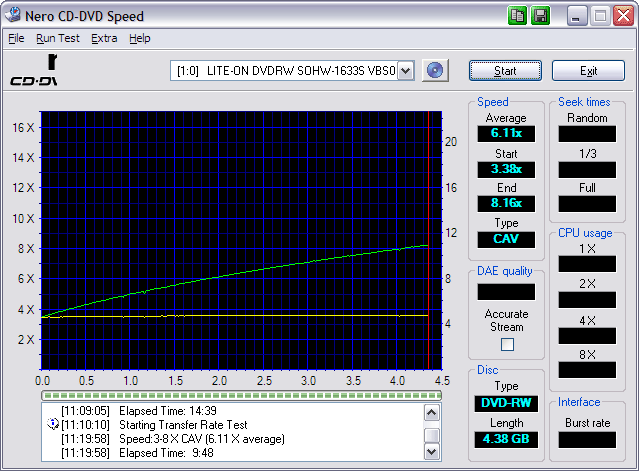Click the Nero CD-DVD logo in toolbar
Image resolution: width=639 pixels, height=471 pixels.
click(34, 70)
